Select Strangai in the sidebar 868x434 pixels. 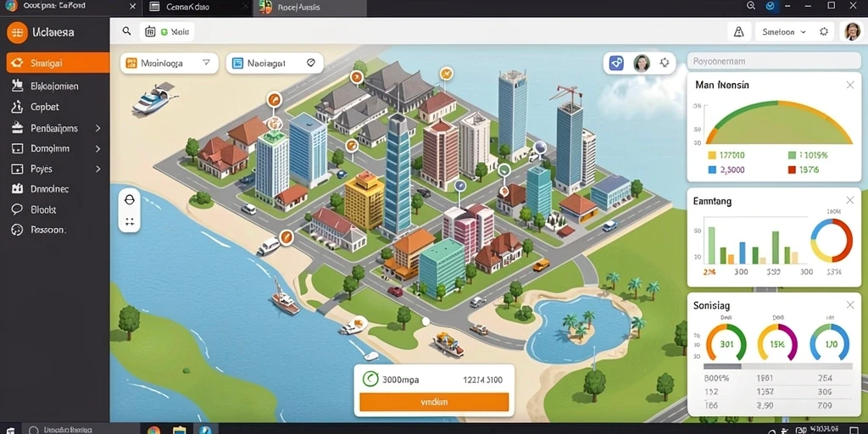(x=58, y=63)
